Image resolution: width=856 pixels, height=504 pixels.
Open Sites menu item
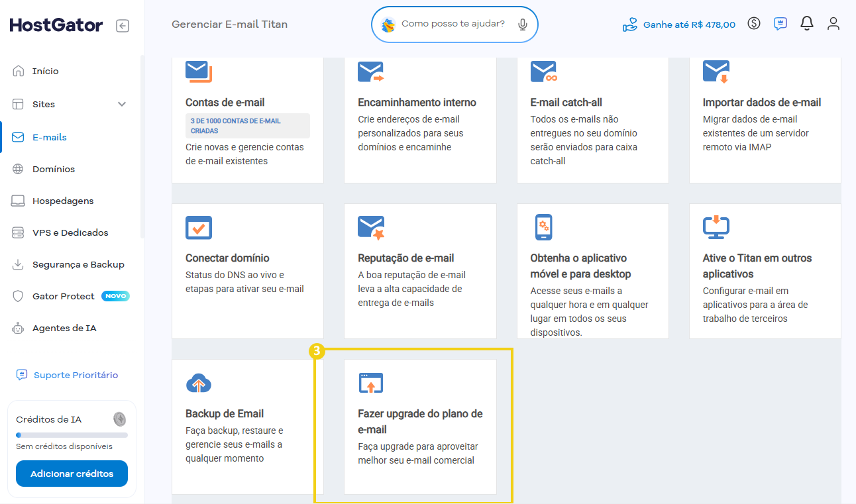coord(44,104)
